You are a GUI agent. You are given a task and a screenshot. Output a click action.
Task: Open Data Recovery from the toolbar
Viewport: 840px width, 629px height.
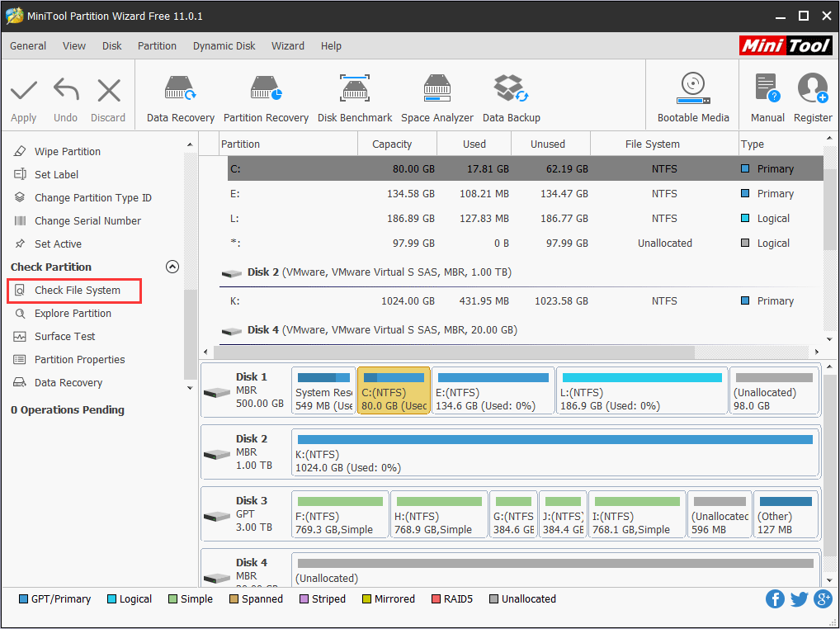(x=181, y=100)
